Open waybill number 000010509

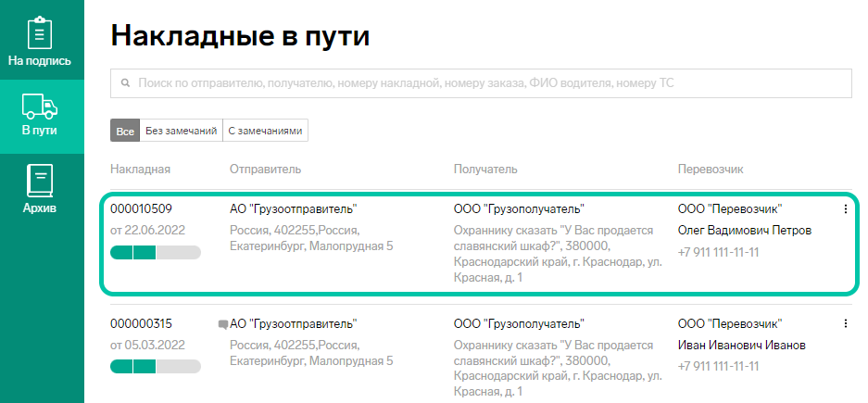tap(141, 209)
